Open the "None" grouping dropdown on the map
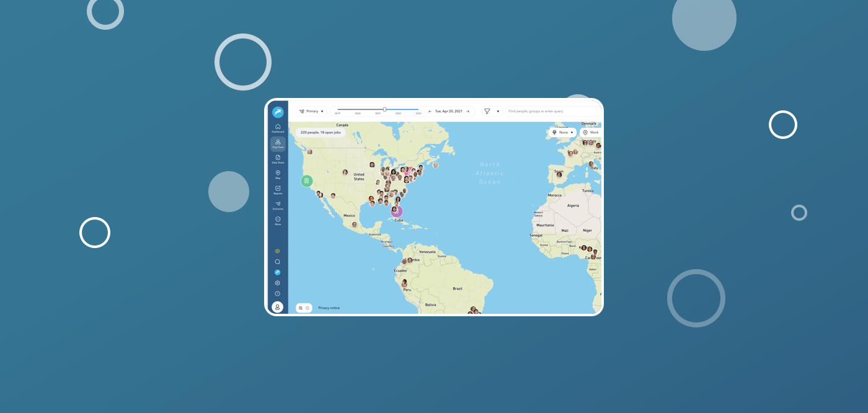This screenshot has width=868, height=413. (562, 132)
